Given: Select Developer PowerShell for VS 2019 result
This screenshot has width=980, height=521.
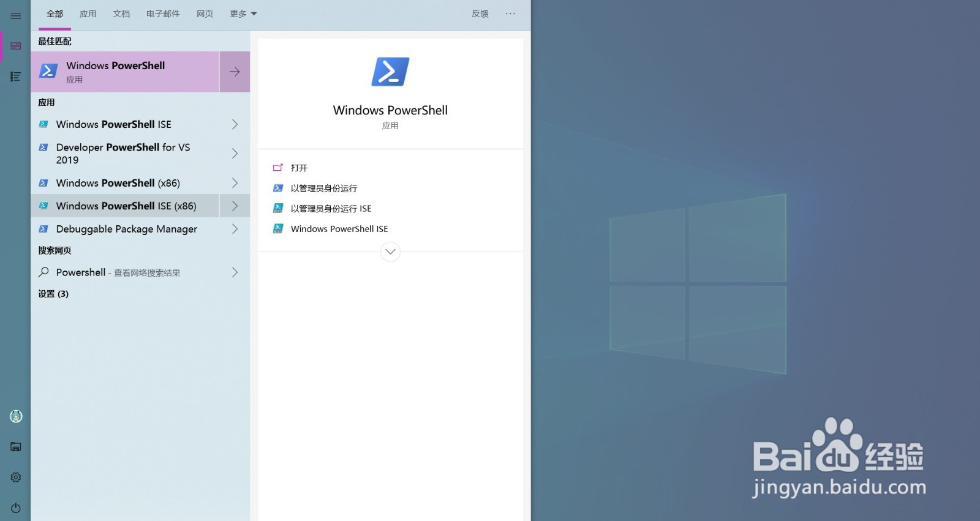Looking at the screenshot, I should pyautogui.click(x=125, y=154).
